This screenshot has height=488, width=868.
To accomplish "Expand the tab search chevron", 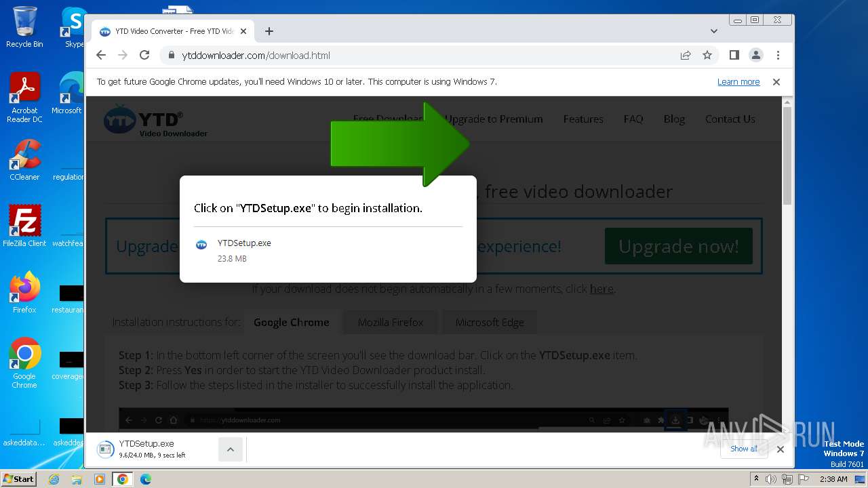I will 713,31.
